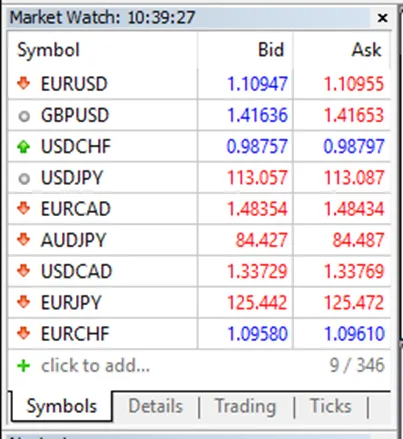Click the down arrow icon beside USDCAD
The height and width of the screenshot is (439, 403).
coord(23,271)
